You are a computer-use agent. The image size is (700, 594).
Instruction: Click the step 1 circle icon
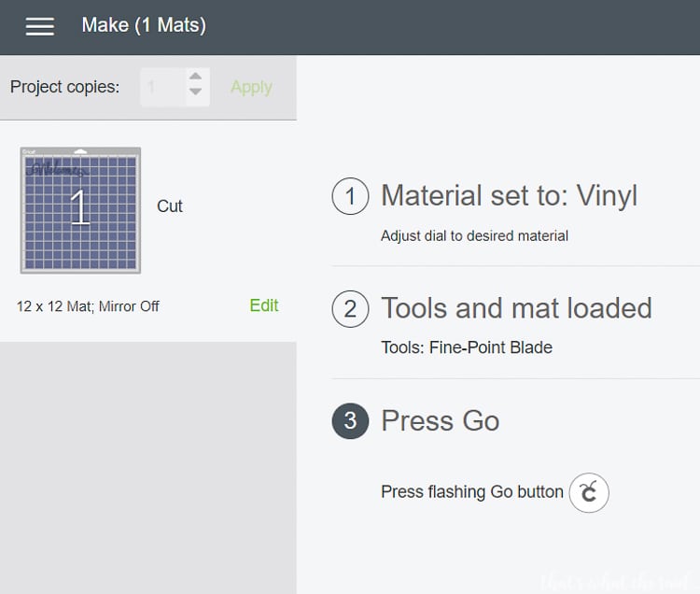coord(350,196)
